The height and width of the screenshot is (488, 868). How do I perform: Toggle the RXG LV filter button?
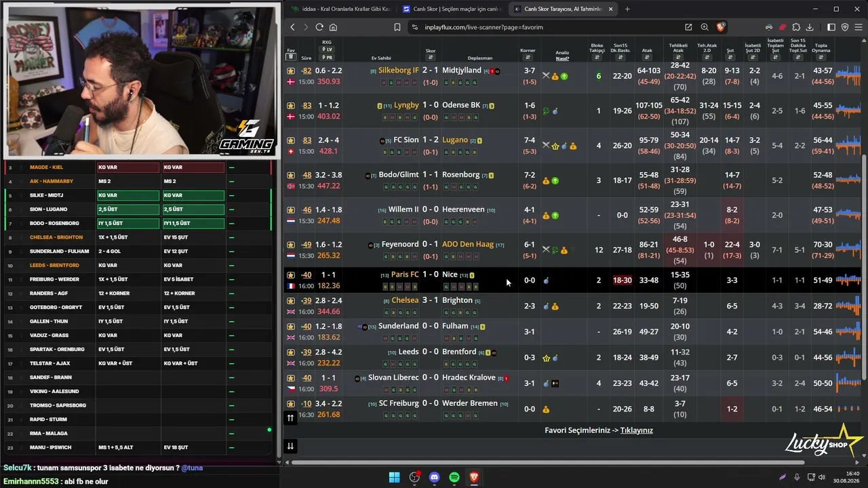click(x=327, y=49)
